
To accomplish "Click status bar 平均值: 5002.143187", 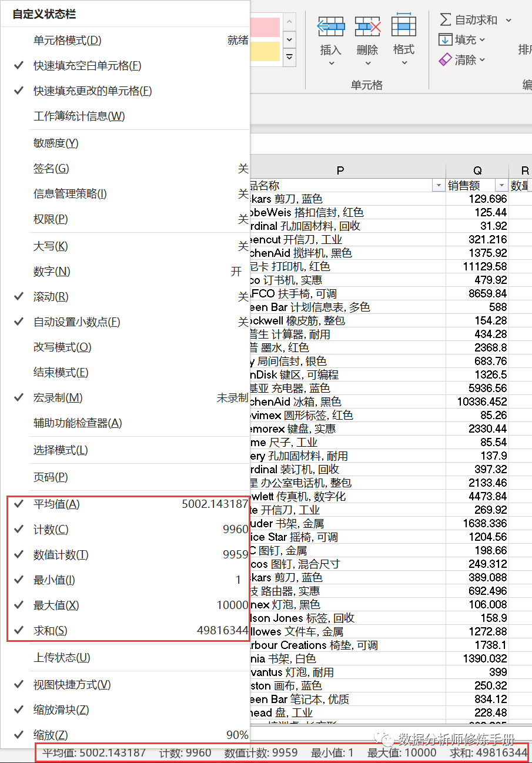I will click(94, 753).
